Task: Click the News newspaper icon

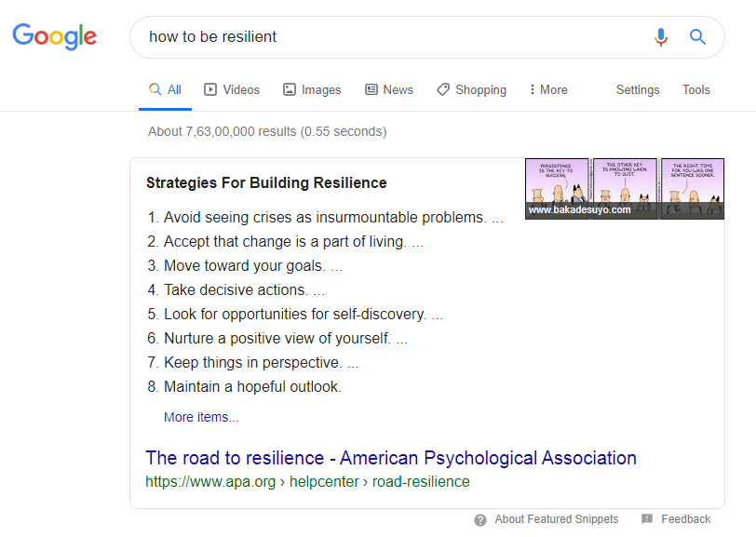Action: 371,89
